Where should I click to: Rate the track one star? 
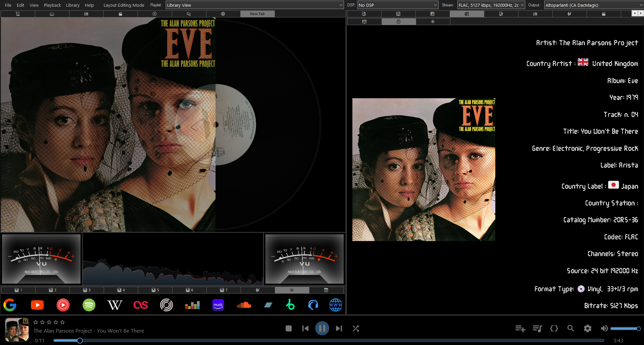(x=36, y=322)
